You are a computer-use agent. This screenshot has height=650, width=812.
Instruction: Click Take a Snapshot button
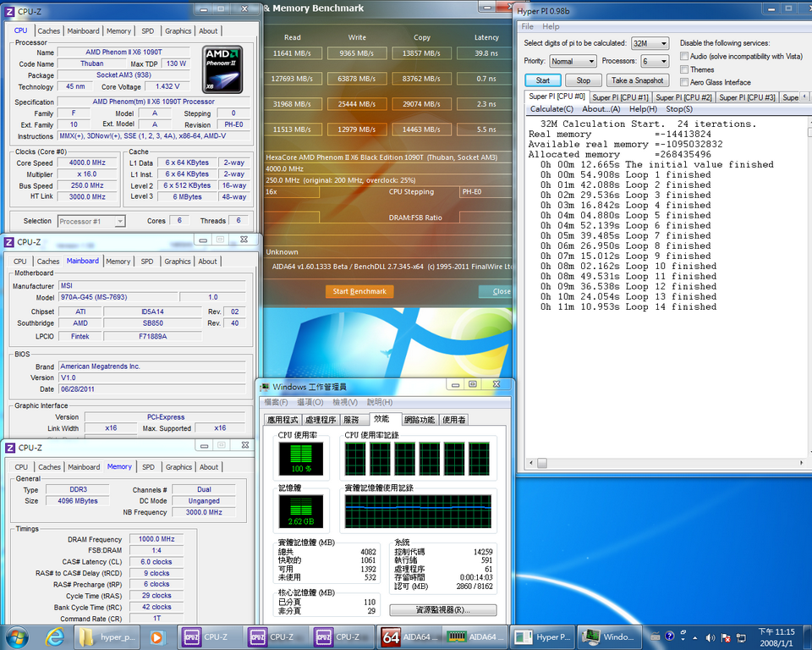tap(637, 80)
